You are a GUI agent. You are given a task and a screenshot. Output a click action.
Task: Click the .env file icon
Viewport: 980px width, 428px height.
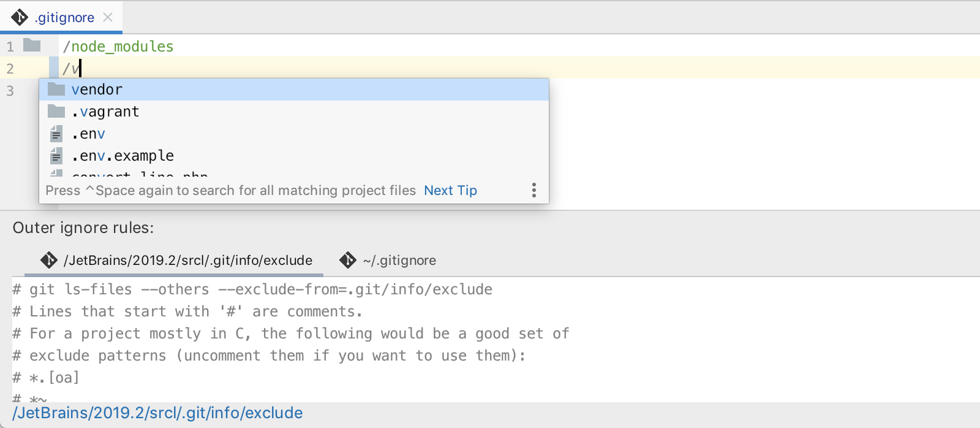(x=56, y=134)
